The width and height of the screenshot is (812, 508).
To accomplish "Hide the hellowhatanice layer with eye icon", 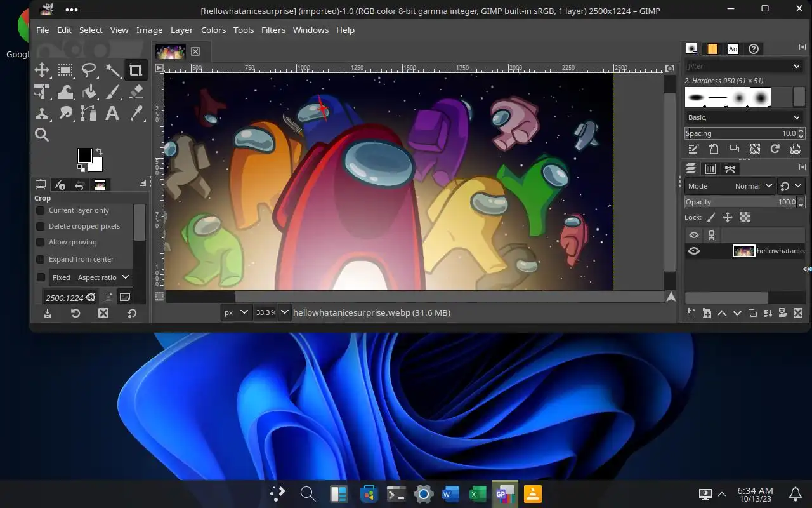I will pos(693,251).
